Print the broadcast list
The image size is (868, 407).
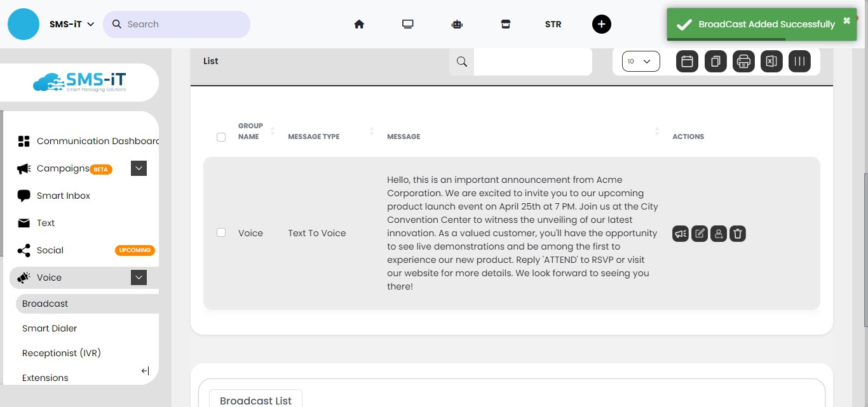click(743, 62)
